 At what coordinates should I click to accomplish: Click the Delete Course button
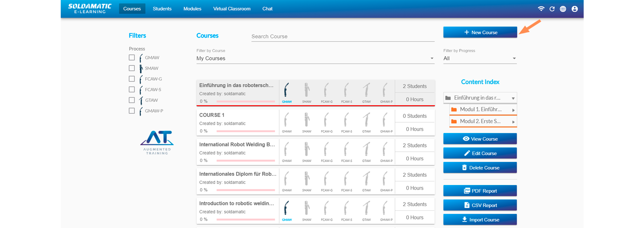[480, 168]
